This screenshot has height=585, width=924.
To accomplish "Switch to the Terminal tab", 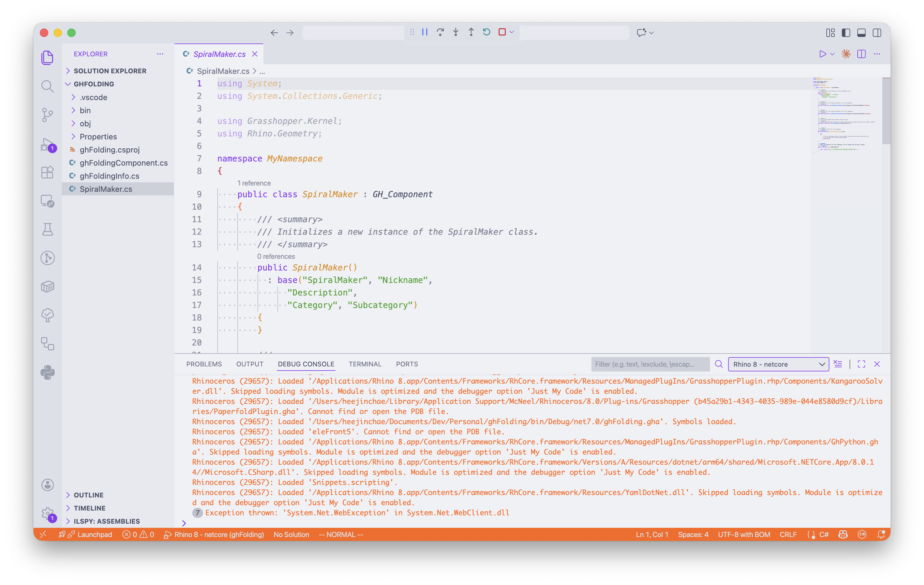I will (x=365, y=364).
